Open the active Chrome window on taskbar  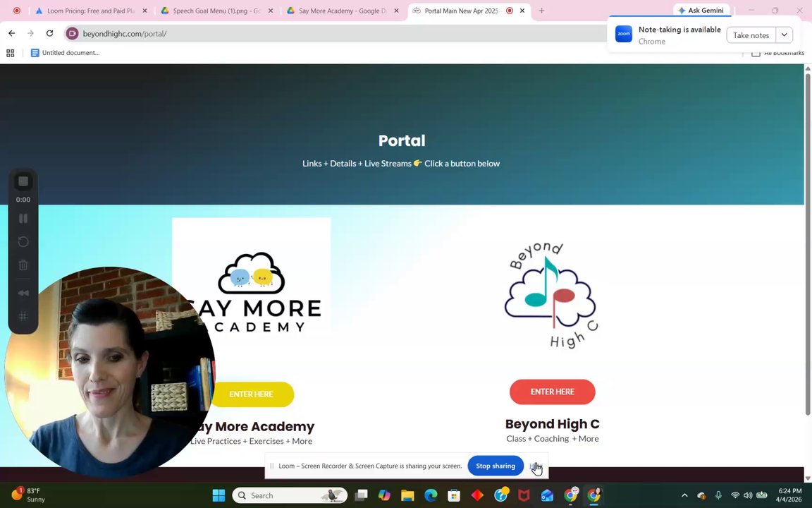click(x=594, y=495)
